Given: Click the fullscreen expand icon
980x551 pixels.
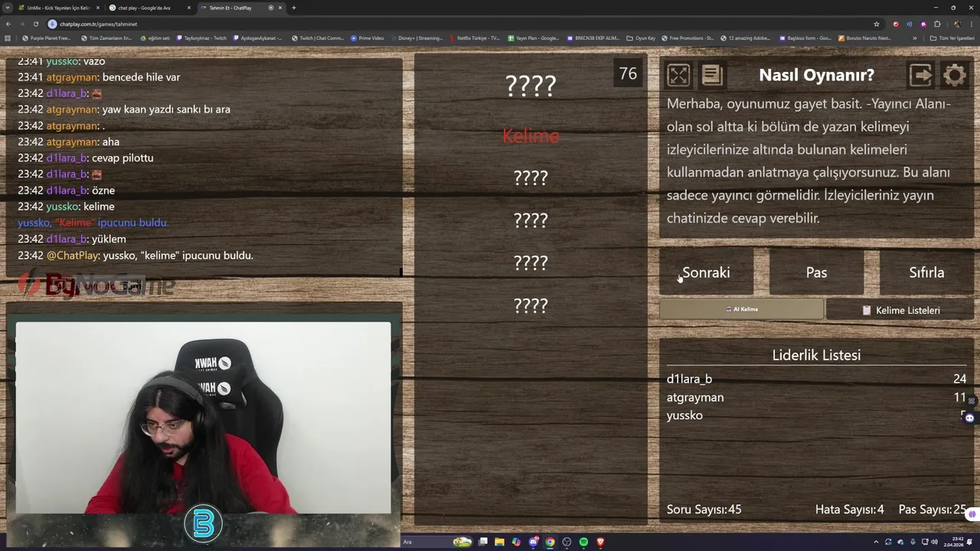Looking at the screenshot, I should coord(678,75).
